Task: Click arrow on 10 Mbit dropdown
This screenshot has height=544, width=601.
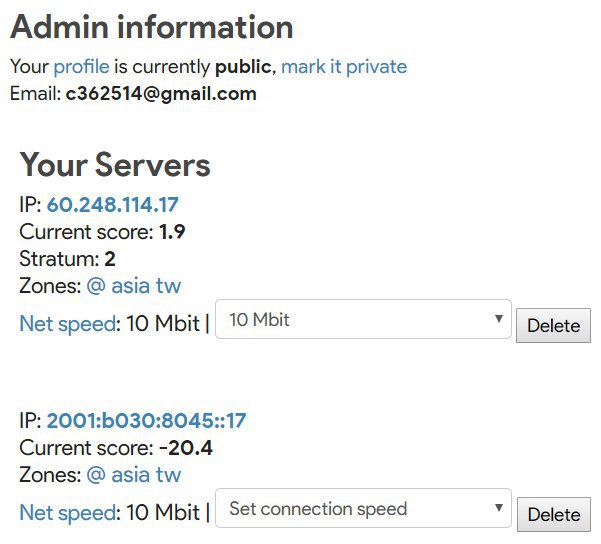Action: (498, 319)
